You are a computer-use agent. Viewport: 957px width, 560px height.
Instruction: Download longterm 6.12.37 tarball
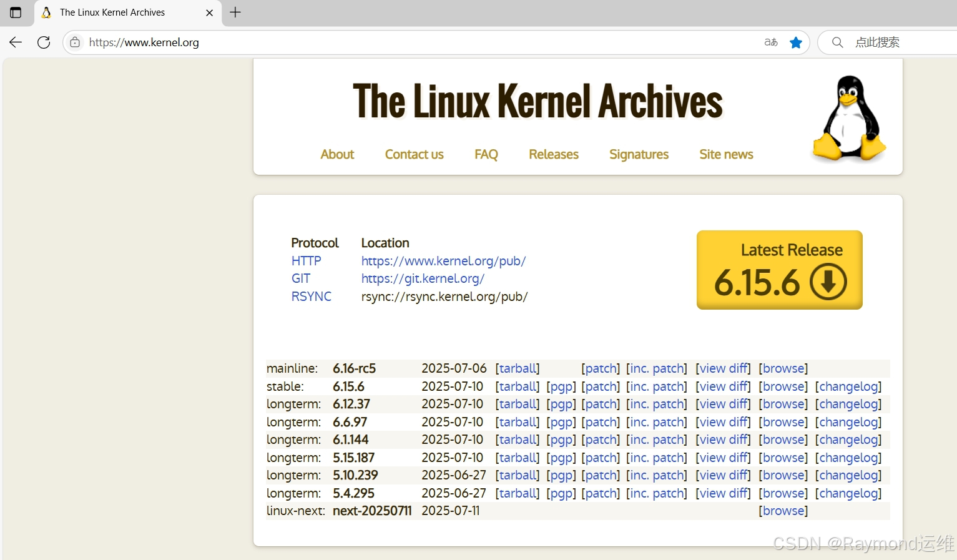[518, 404]
